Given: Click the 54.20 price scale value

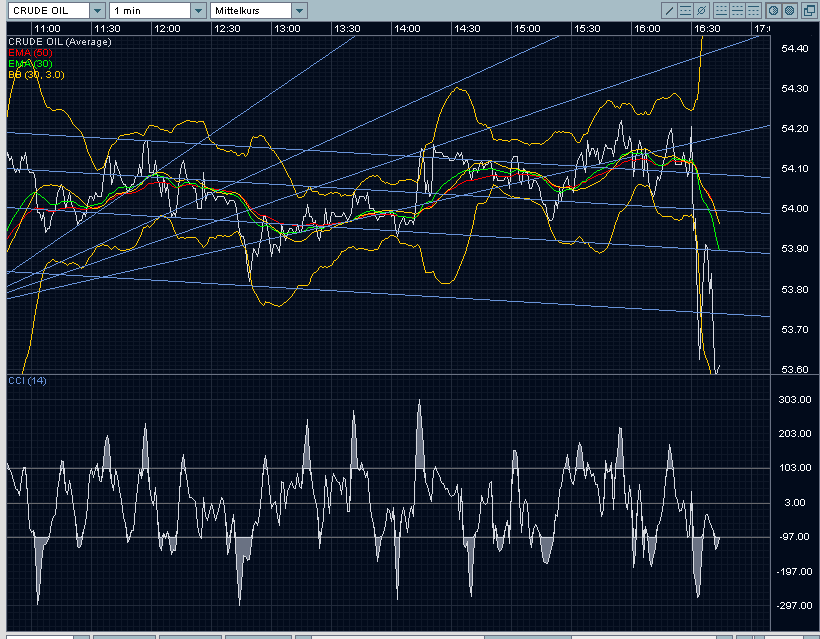Looking at the screenshot, I should pyautogui.click(x=794, y=129).
